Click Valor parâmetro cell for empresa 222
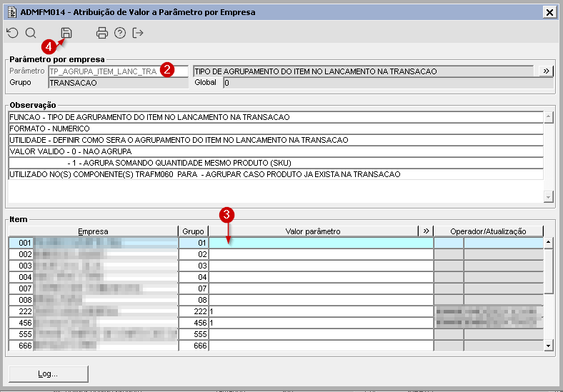Image resolution: width=563 pixels, height=392 pixels. [321, 311]
